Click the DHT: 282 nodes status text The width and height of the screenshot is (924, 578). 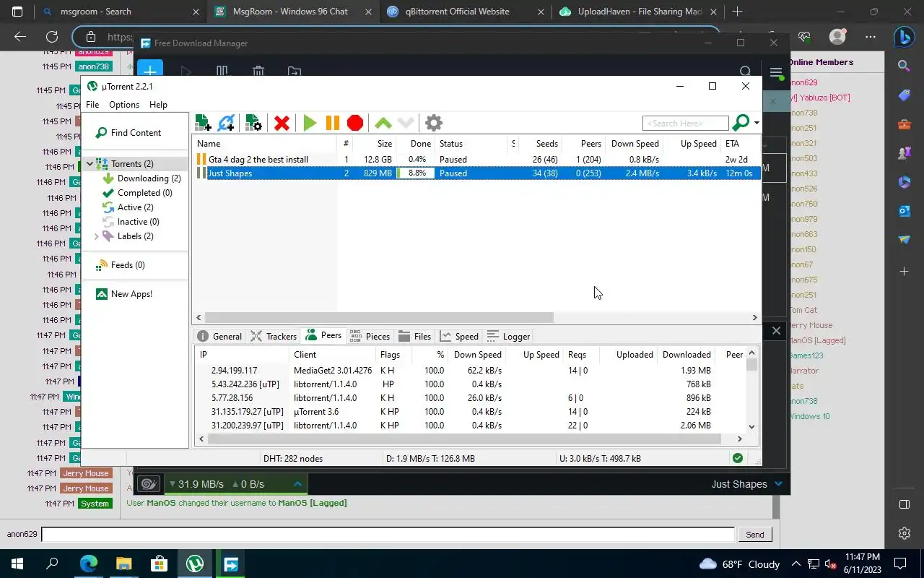[292, 459]
